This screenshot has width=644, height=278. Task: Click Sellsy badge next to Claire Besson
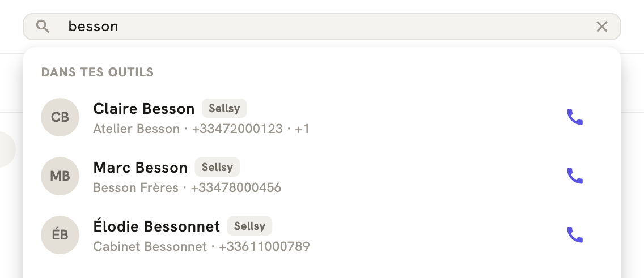pos(224,108)
